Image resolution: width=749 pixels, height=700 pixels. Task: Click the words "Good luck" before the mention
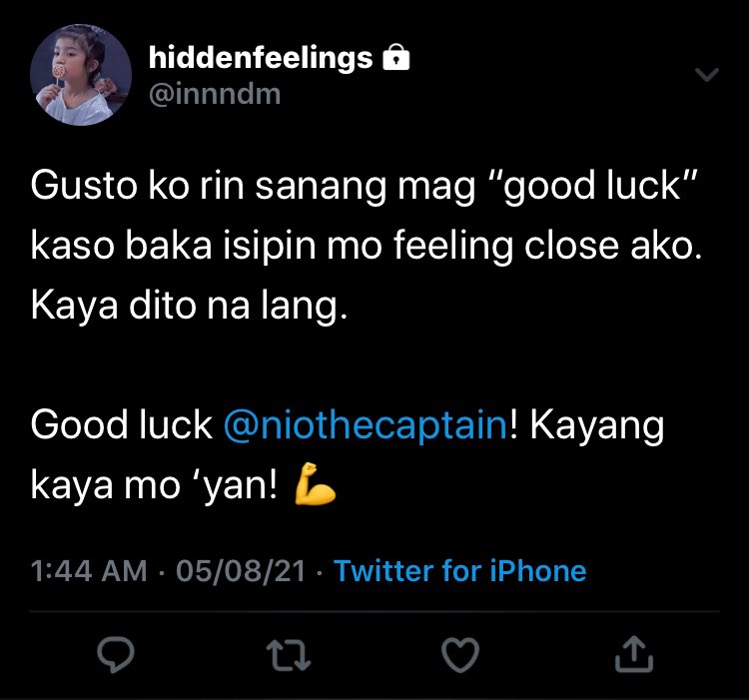coord(122,424)
